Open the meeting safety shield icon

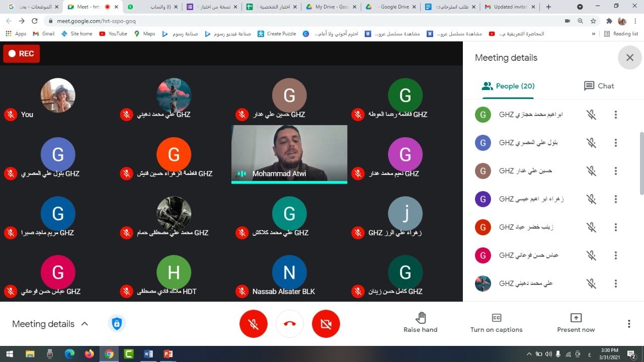point(117,324)
